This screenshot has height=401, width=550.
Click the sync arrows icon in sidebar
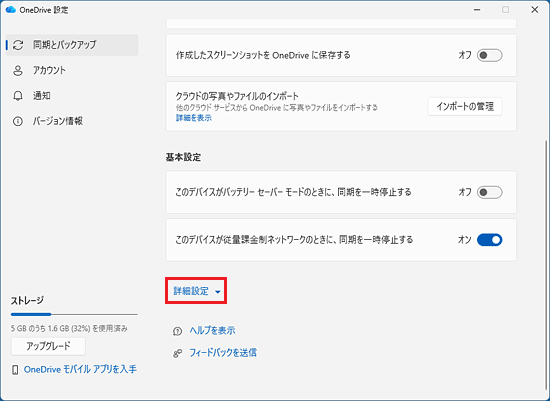(x=18, y=45)
